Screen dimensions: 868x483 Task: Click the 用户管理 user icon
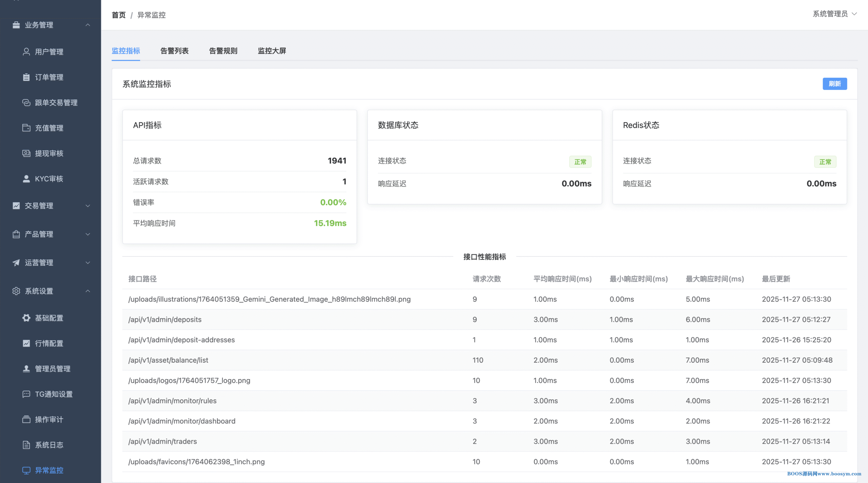point(26,52)
